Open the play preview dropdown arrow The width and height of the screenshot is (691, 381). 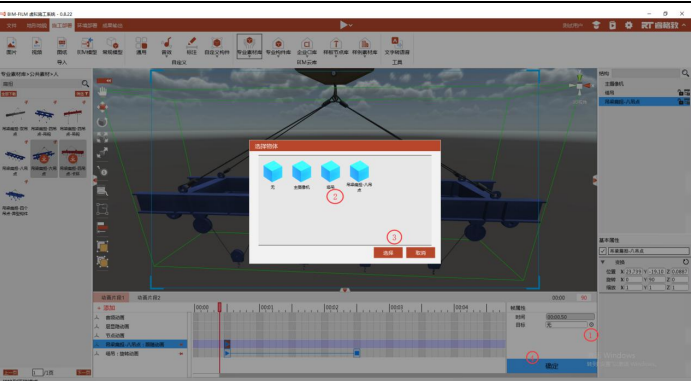(351, 26)
